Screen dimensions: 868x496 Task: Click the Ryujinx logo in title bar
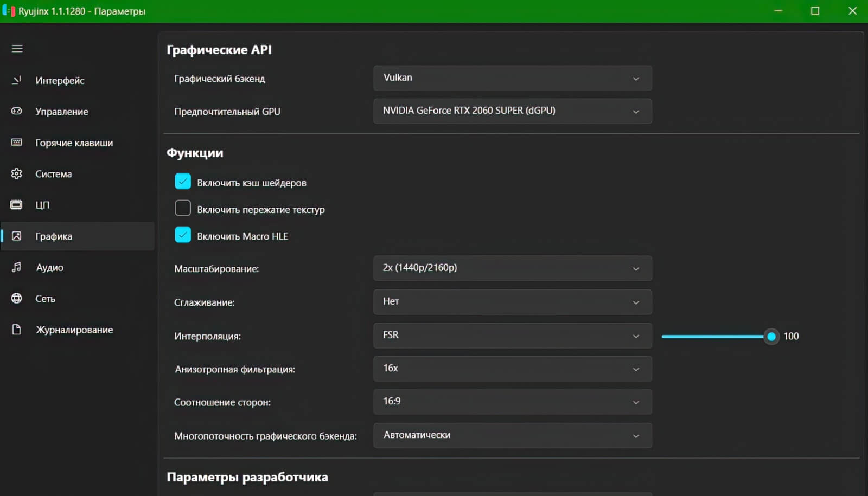pos(9,11)
